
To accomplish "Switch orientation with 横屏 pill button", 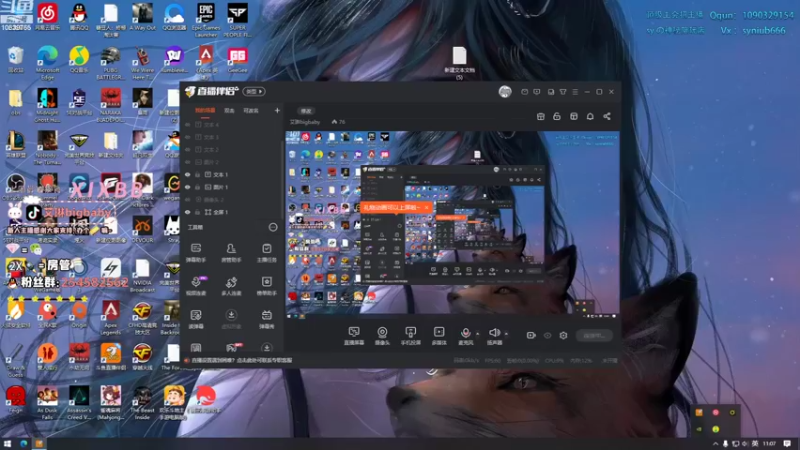I will click(x=254, y=91).
